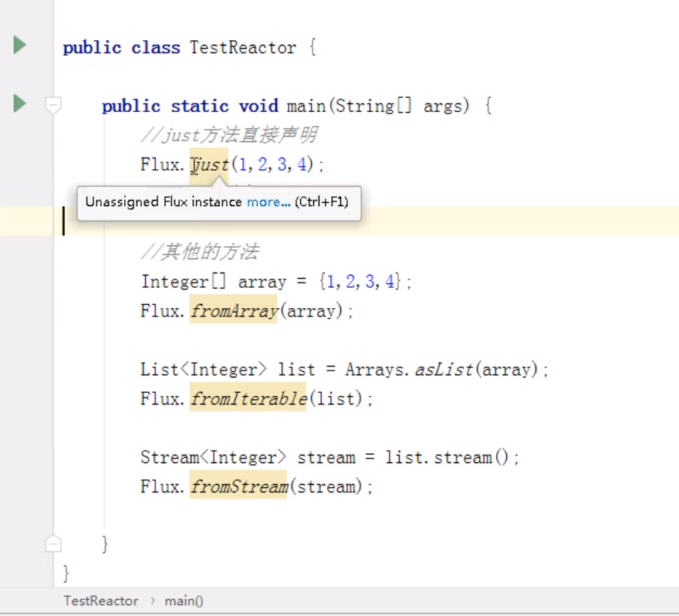This screenshot has width=679, height=616.
Task: Click the final closing brace of class
Action: click(66, 573)
